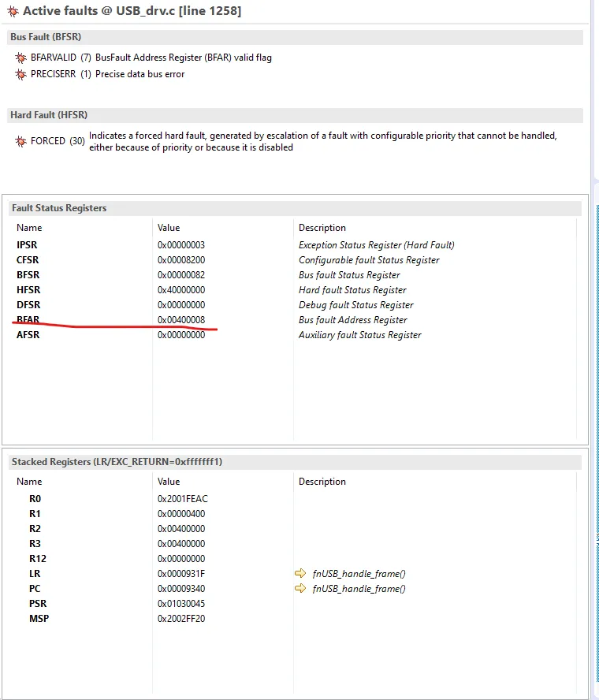Select the LR stacked register name
The image size is (599, 700).
click(35, 574)
